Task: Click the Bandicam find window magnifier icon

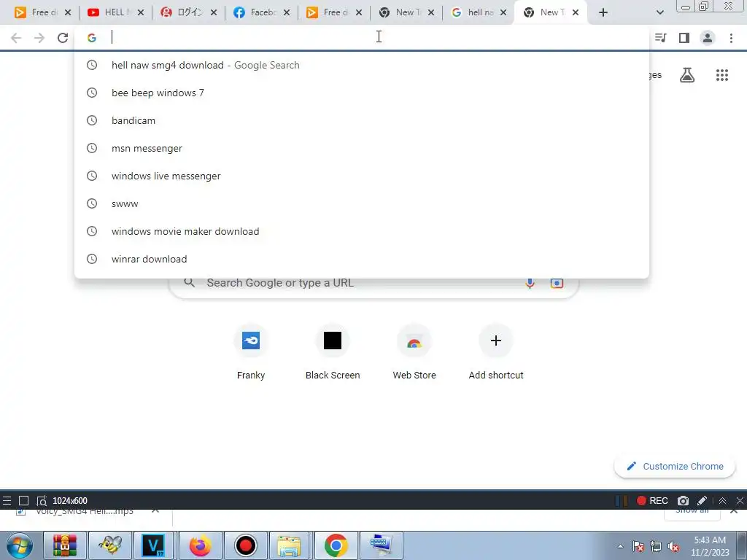Action: (x=42, y=500)
